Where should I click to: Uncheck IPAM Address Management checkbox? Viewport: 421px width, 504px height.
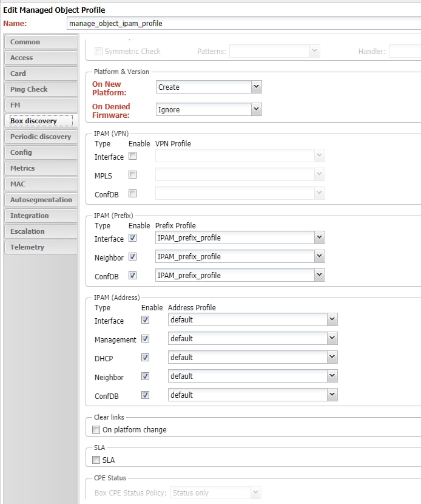145,338
